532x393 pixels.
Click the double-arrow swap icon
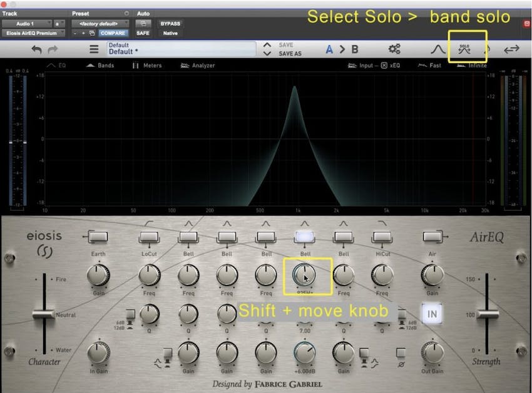(511, 49)
